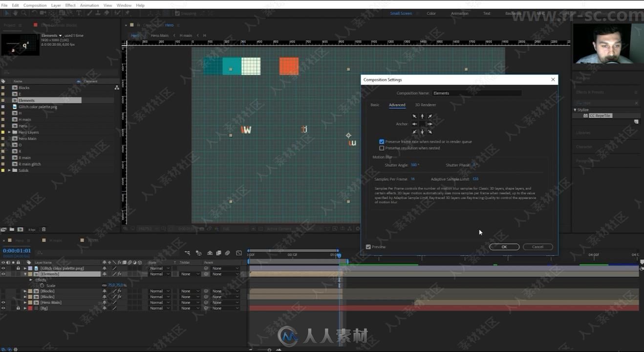Select the Small Screen workspace
Image resolution: width=644 pixels, height=352 pixels.
[x=401, y=14]
